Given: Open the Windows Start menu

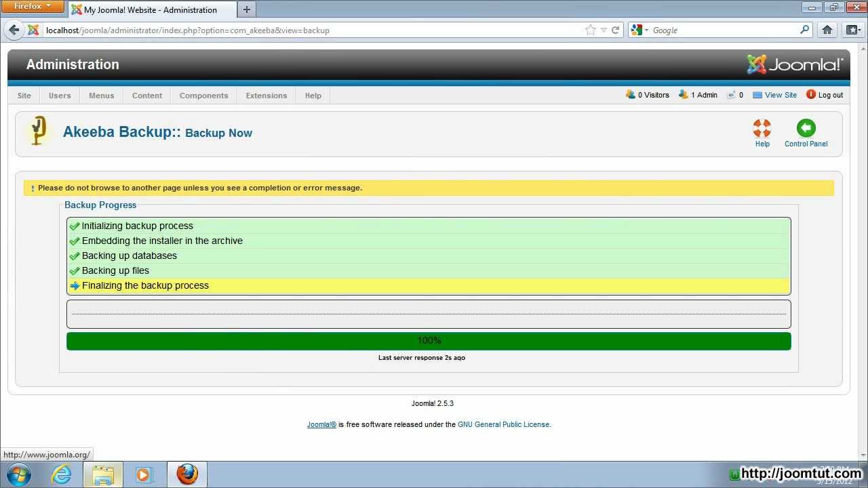Looking at the screenshot, I should pos(19,474).
